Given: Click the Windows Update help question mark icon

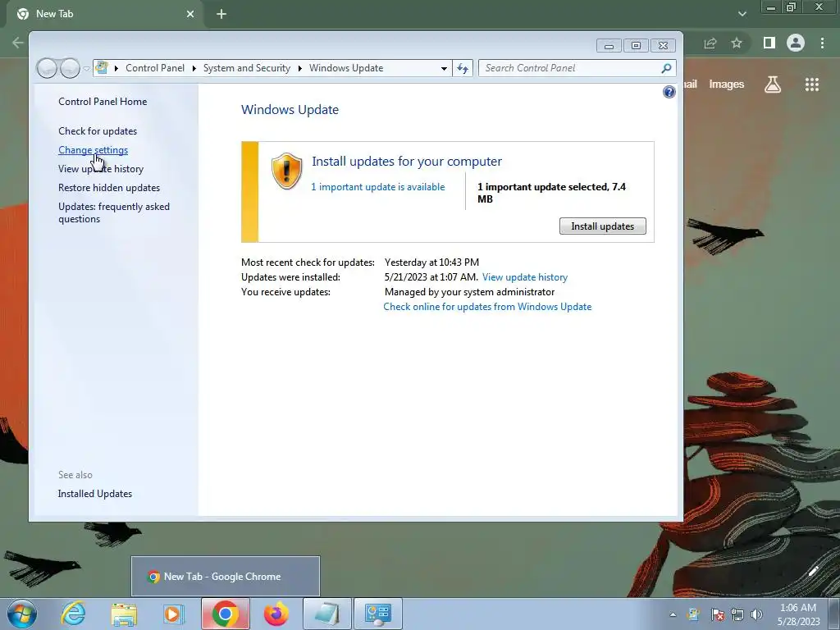Looking at the screenshot, I should (x=669, y=92).
